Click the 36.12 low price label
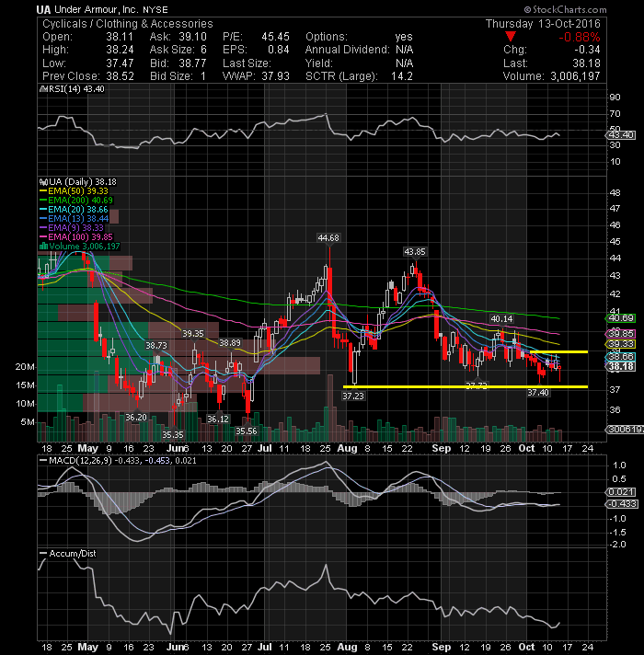 click(x=218, y=419)
